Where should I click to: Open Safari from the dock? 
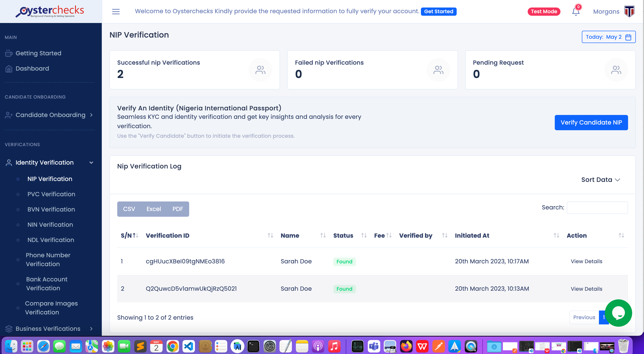[x=43, y=346]
